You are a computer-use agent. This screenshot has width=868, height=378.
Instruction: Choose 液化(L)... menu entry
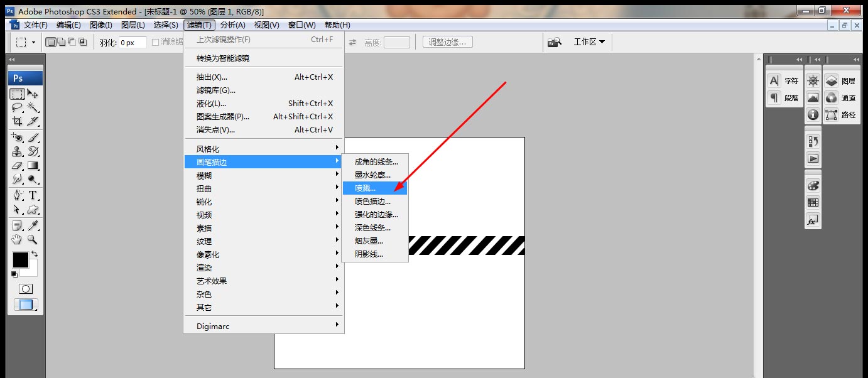264,103
